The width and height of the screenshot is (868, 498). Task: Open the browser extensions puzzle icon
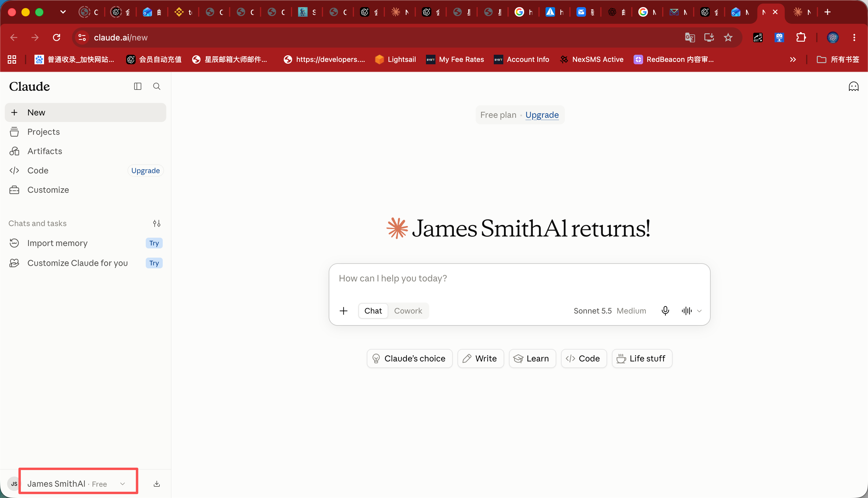point(801,37)
